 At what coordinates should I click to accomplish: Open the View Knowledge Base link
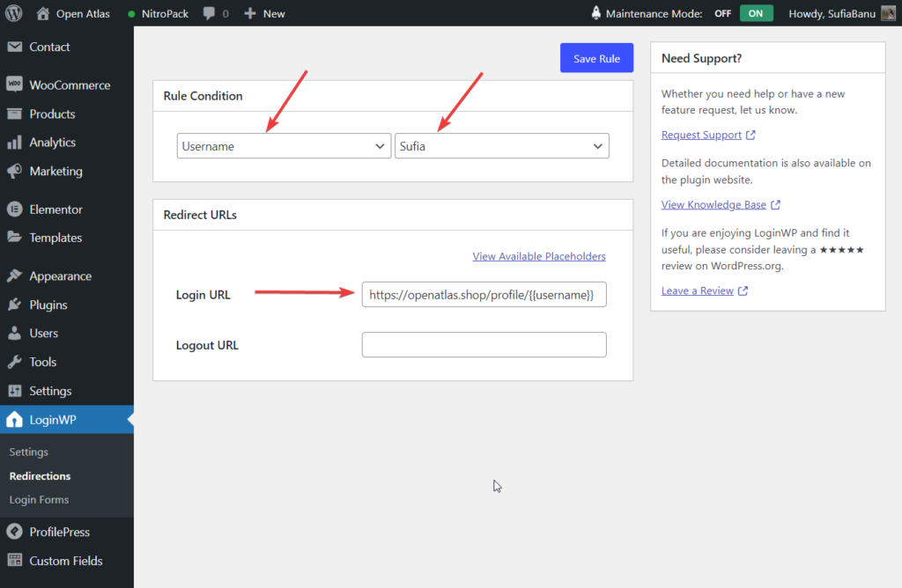[713, 204]
